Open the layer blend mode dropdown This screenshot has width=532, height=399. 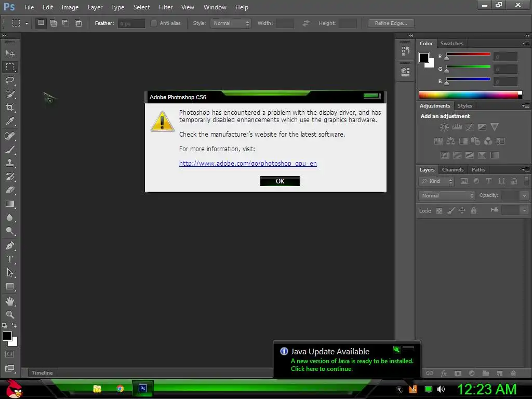tap(447, 195)
